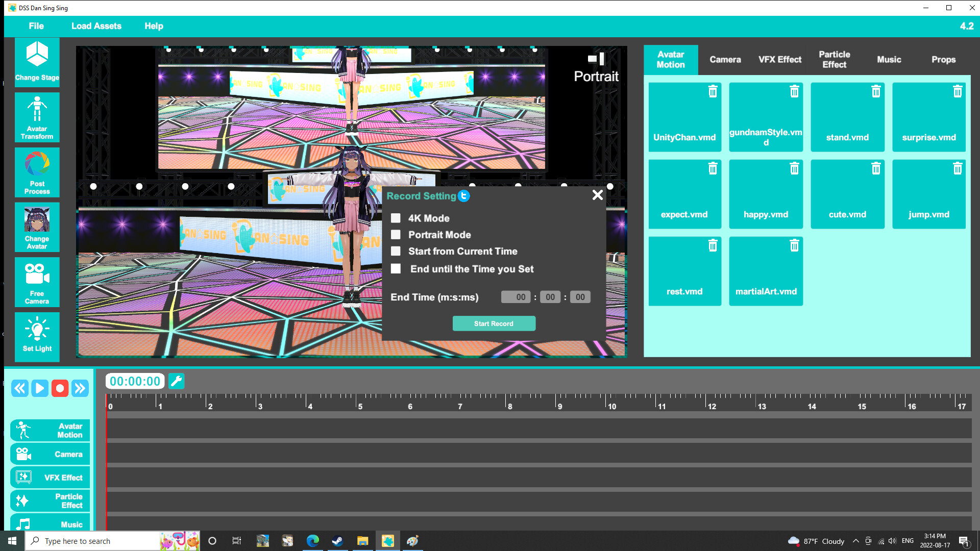Image resolution: width=980 pixels, height=551 pixels.
Task: Expand the Props panel tab
Action: [x=943, y=59]
